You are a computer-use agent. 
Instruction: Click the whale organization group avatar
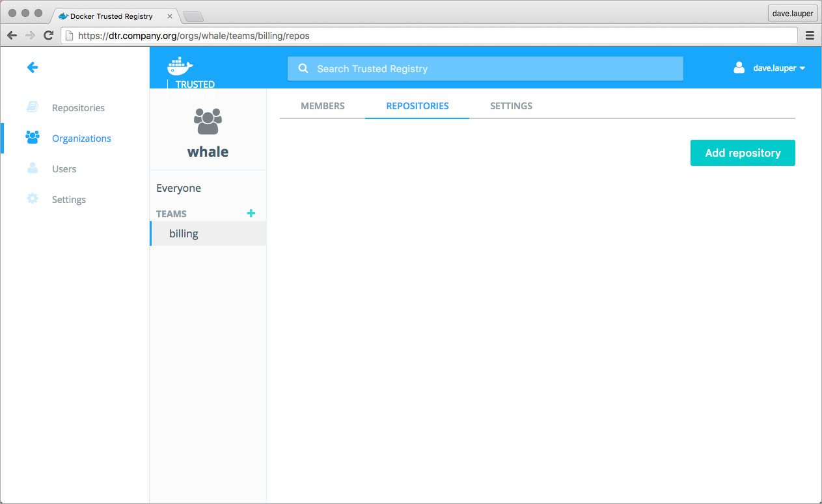click(208, 122)
